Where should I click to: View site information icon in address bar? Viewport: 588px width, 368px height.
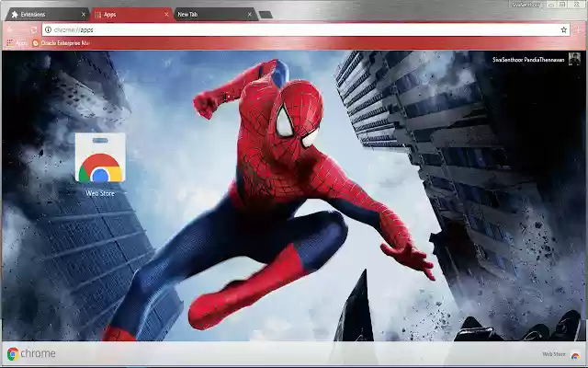[48, 29]
